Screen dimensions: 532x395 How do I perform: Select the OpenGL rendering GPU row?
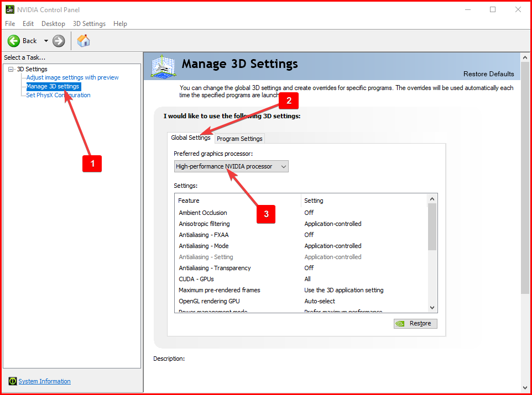(x=301, y=301)
